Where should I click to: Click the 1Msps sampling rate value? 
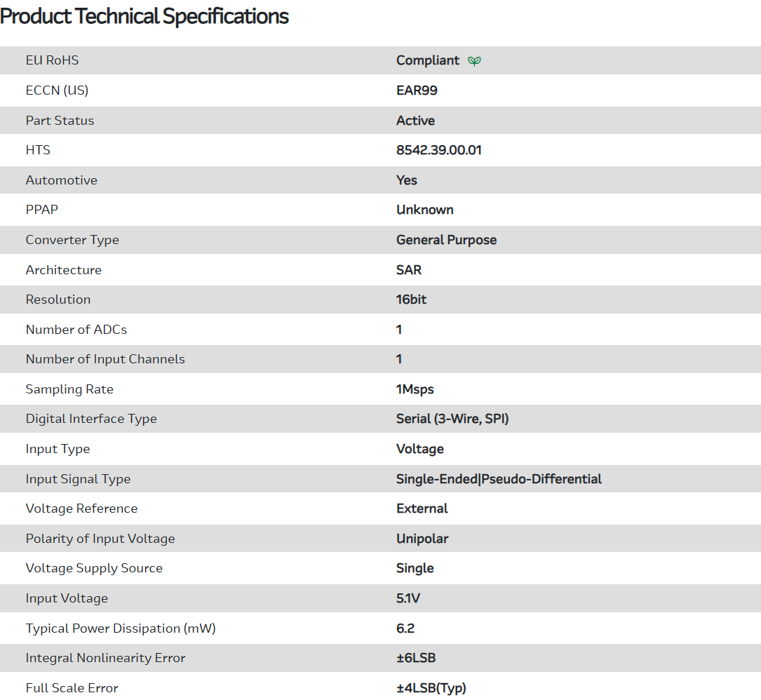click(415, 389)
